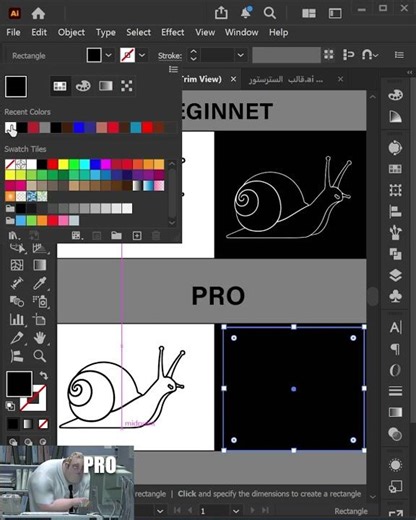Select the Blend tool
The width and height of the screenshot is (416, 520).
click(17, 302)
